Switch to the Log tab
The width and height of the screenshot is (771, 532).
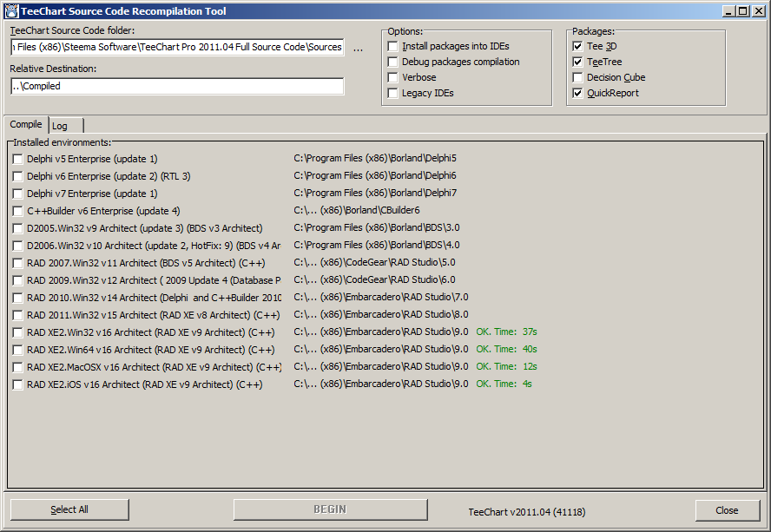pyautogui.click(x=66, y=126)
